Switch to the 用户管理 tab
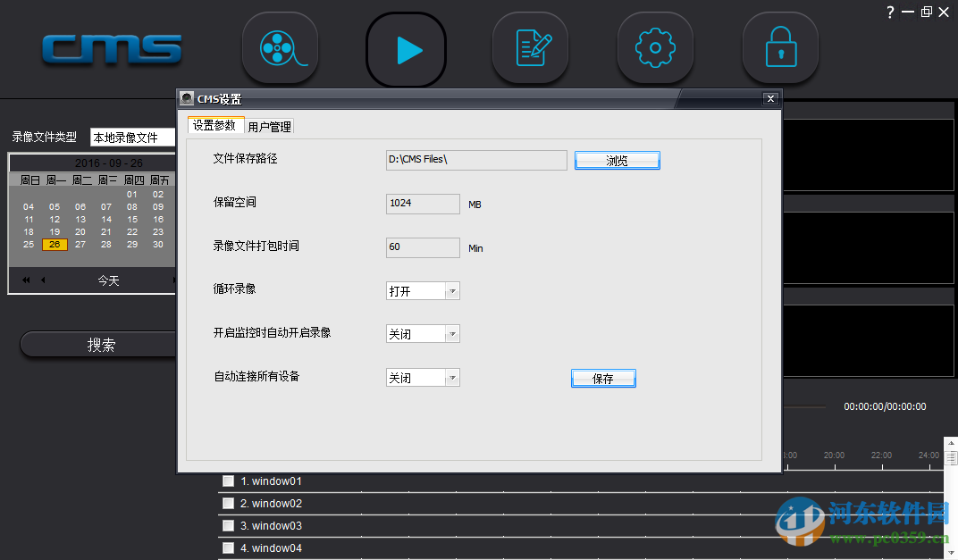958x560 pixels. (x=269, y=126)
